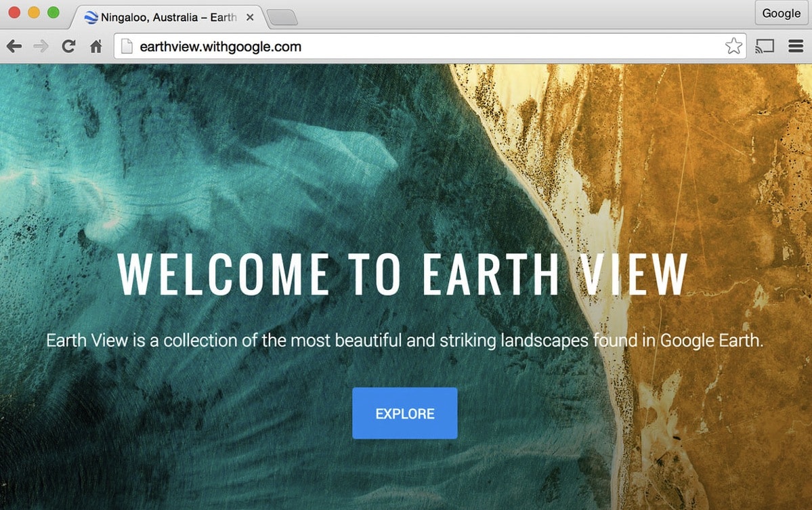This screenshot has height=510, width=812.
Task: Maximize the window with the green button
Action: pyautogui.click(x=54, y=12)
